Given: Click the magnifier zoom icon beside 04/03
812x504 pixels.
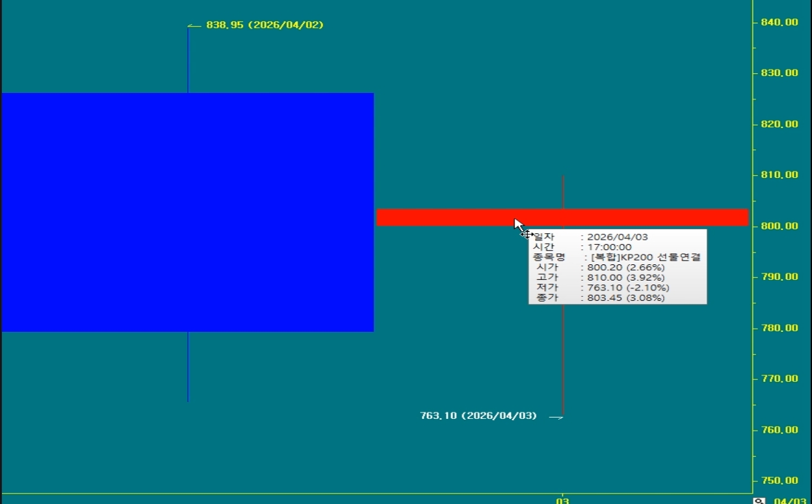Looking at the screenshot, I should tap(759, 501).
